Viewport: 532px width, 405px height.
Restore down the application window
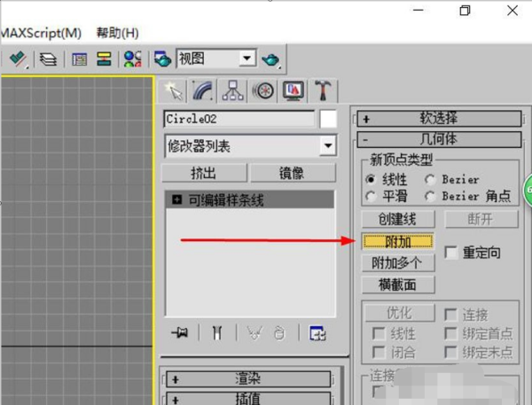pyautogui.click(x=465, y=10)
